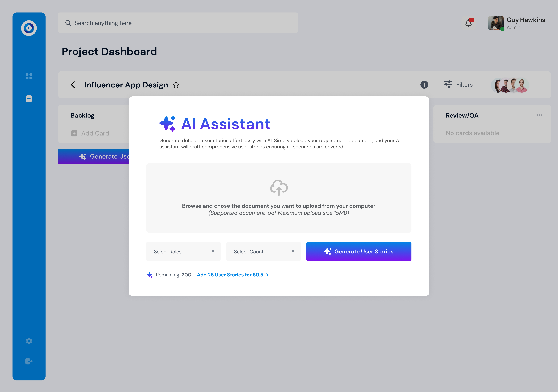
Task: Open Review/QA column three-dot menu
Action: 540,115
